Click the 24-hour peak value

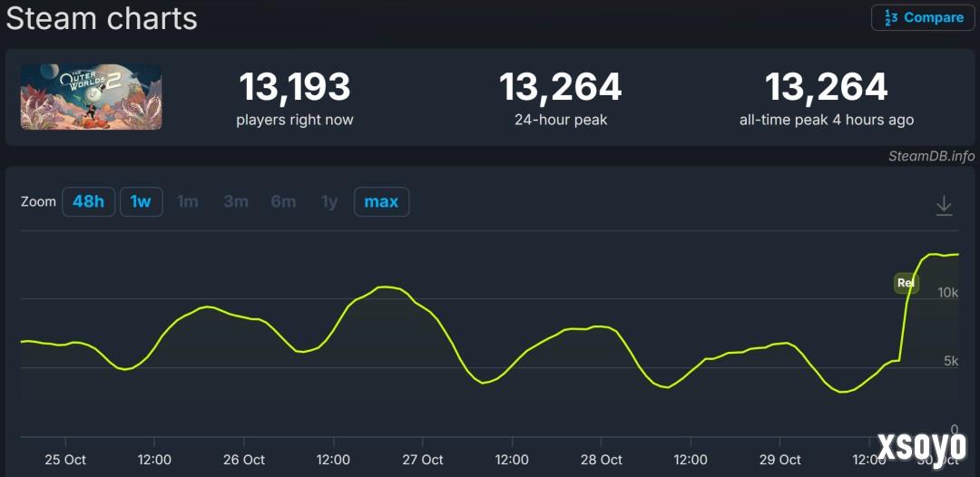coord(560,88)
